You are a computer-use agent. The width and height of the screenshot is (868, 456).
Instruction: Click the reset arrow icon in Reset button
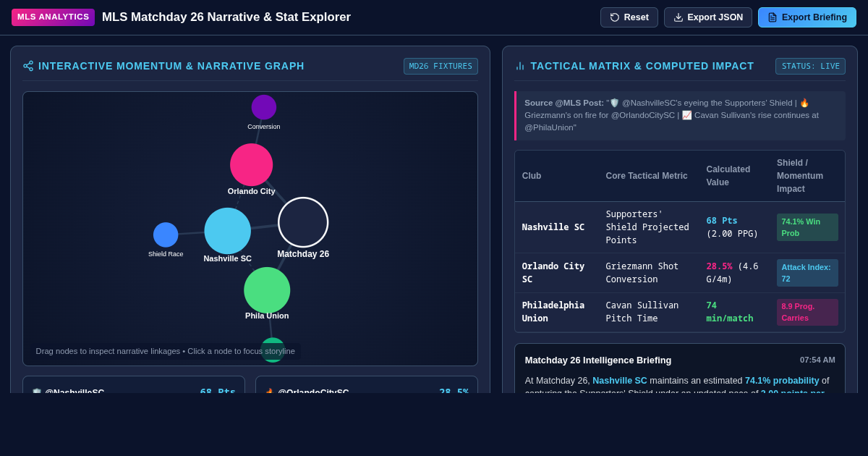(615, 17)
